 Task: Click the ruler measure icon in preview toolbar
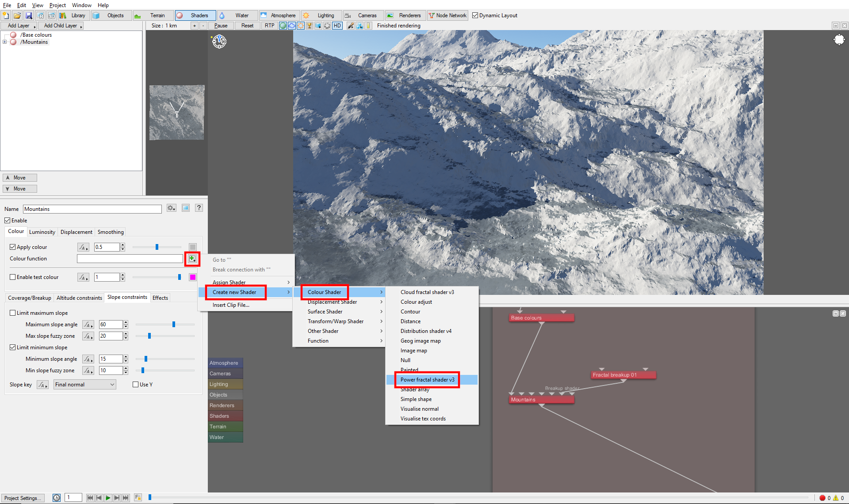click(369, 26)
